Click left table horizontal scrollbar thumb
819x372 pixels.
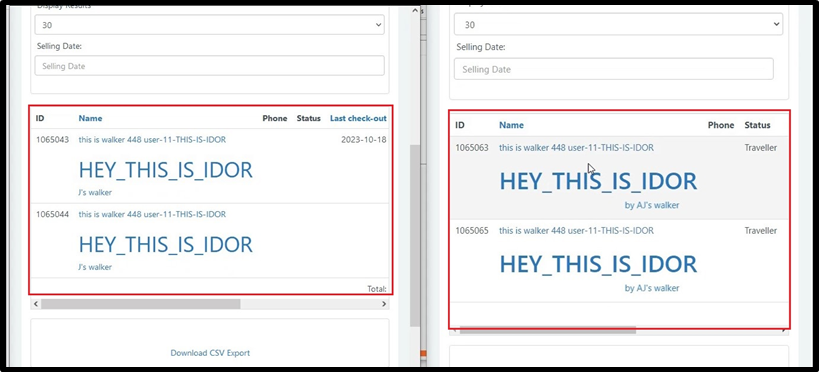coord(141,304)
